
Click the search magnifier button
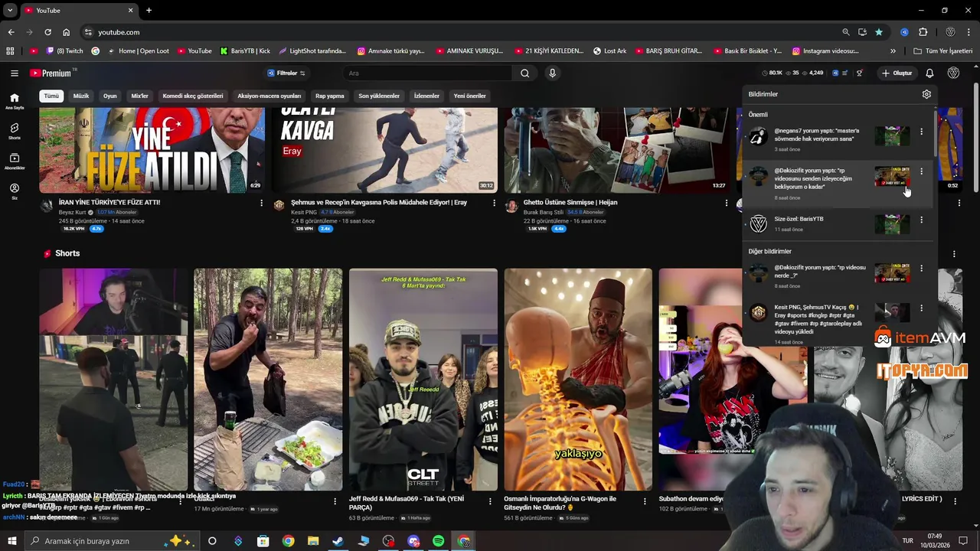pyautogui.click(x=524, y=73)
